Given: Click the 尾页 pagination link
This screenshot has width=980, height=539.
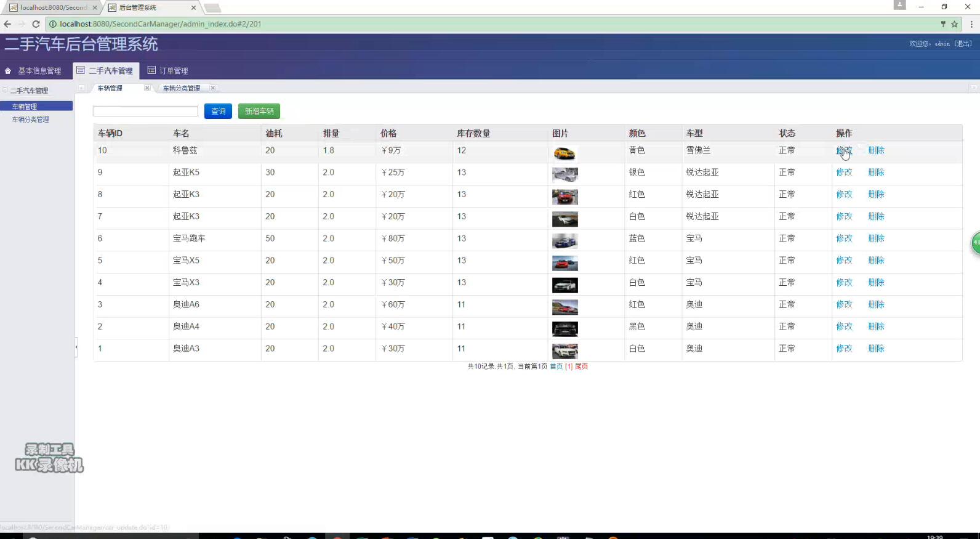Looking at the screenshot, I should pos(581,367).
